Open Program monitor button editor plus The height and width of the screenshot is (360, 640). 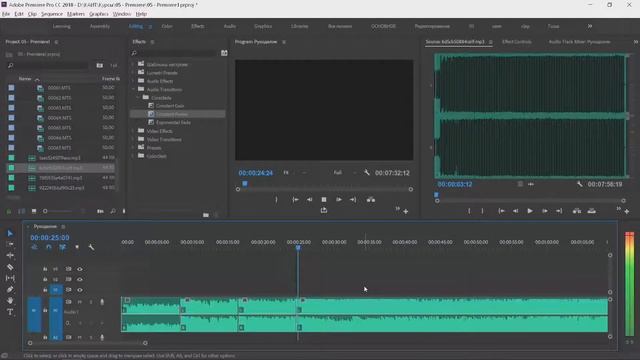pos(406,211)
